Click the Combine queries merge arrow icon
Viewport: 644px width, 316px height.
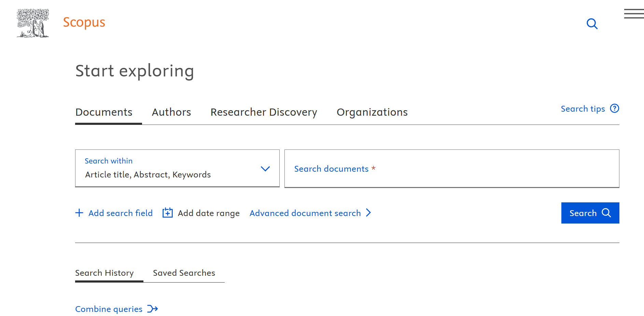tap(152, 309)
